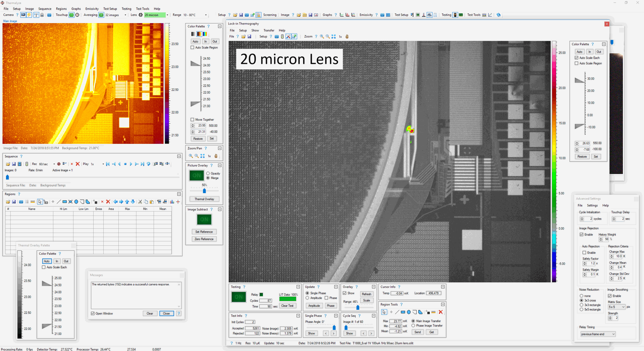Screen dimensions: 644x351
Task: Select the ellipse region tool in Regions panel
Action: click(76, 202)
